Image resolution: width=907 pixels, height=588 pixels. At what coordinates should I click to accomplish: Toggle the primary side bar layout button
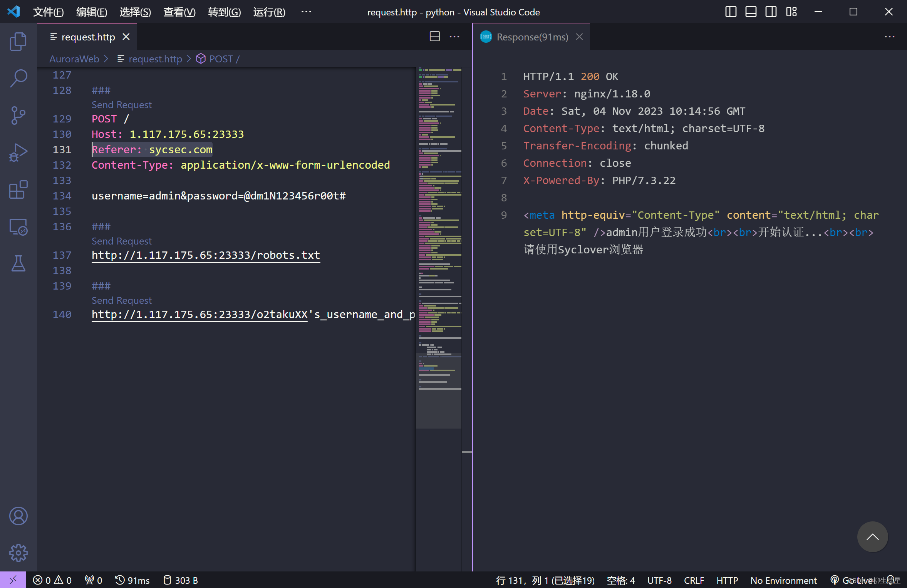click(731, 12)
